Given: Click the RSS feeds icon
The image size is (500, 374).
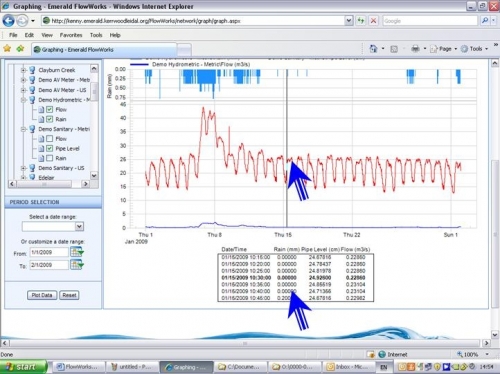Looking at the screenshot, I should coord(394,49).
